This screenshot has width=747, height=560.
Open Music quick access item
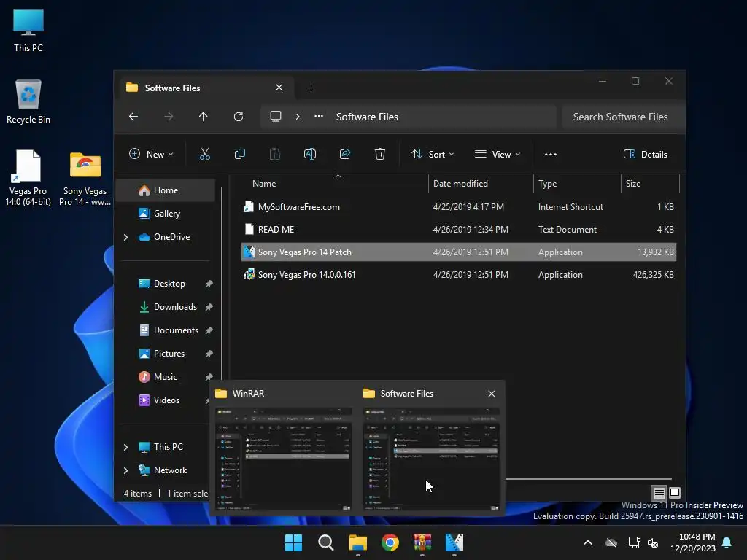[x=166, y=377]
